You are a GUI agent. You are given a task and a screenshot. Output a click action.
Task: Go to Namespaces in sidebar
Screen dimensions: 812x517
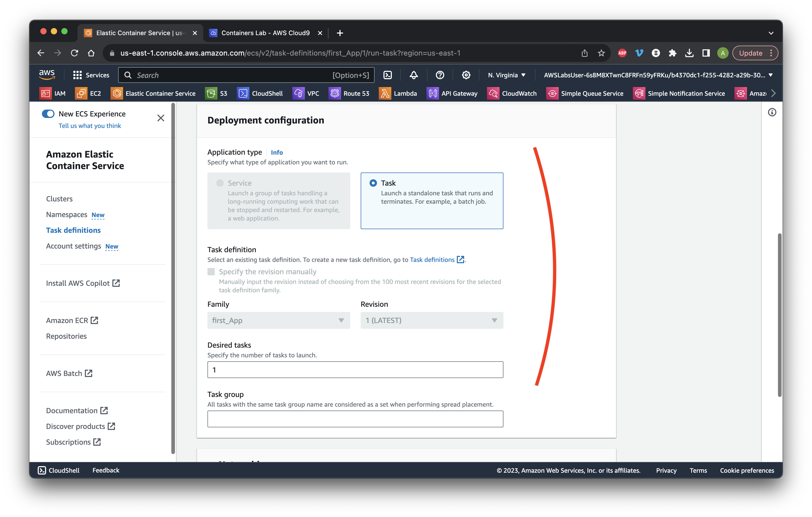[67, 215]
